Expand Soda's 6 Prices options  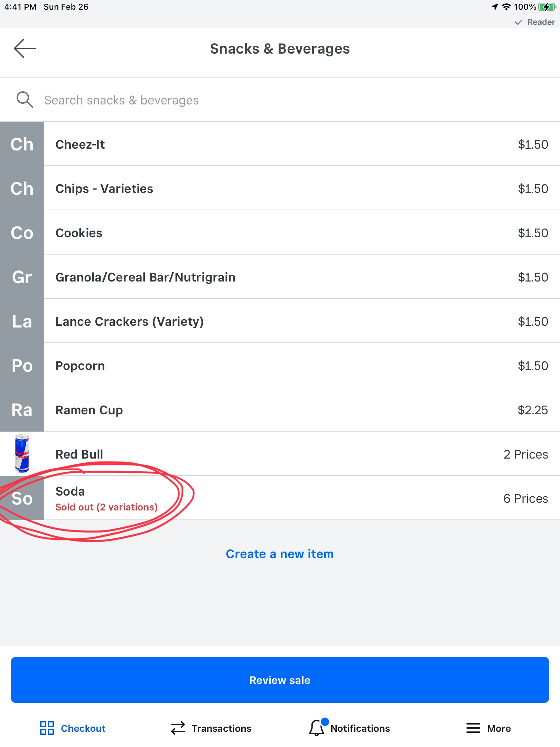[x=525, y=498]
